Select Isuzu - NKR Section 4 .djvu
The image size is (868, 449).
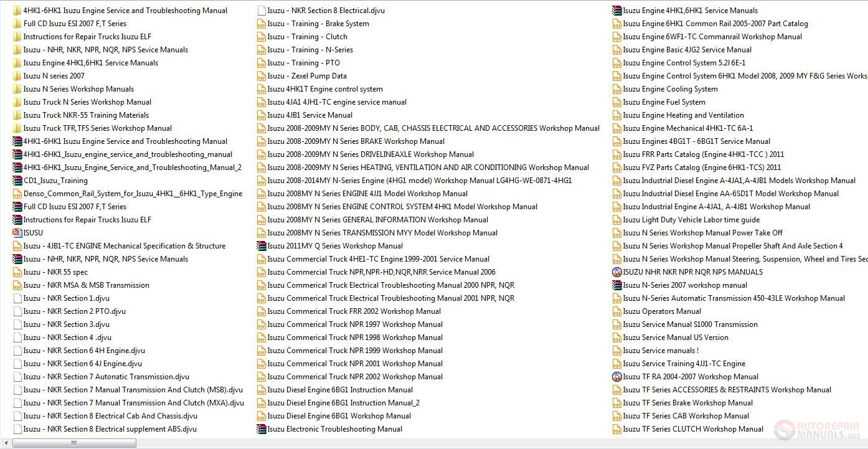[x=67, y=338]
